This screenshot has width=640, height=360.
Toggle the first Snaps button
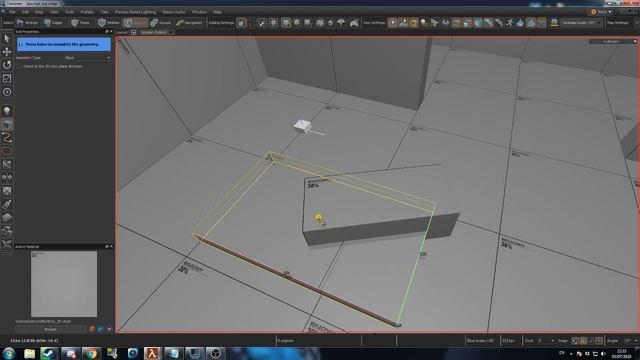575,340
